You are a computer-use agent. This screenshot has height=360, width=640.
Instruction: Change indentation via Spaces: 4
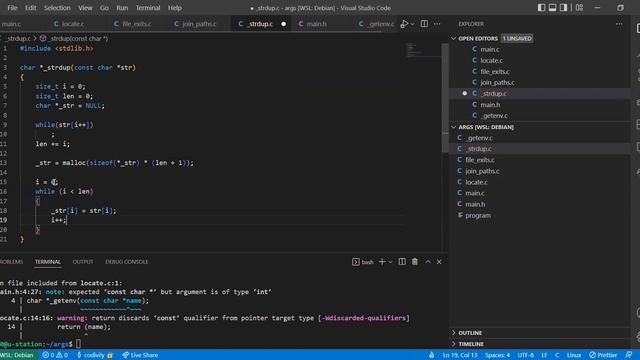pyautogui.click(x=497, y=355)
